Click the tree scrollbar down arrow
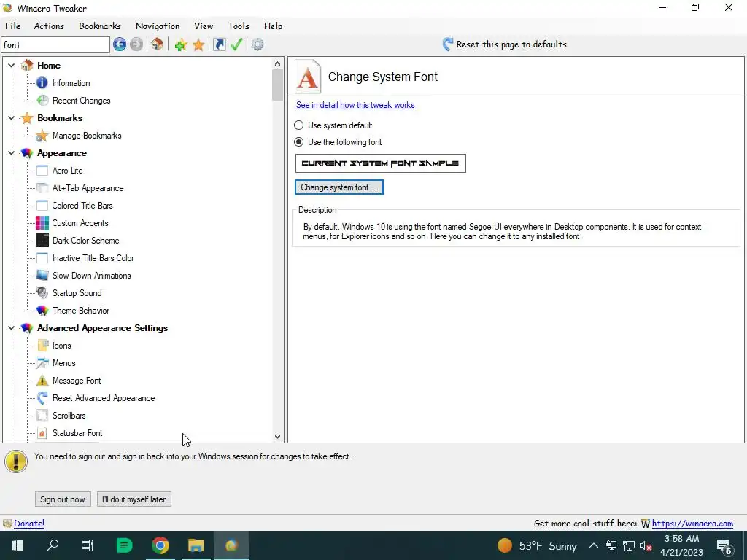Viewport: 747px width, 560px height. (278, 436)
